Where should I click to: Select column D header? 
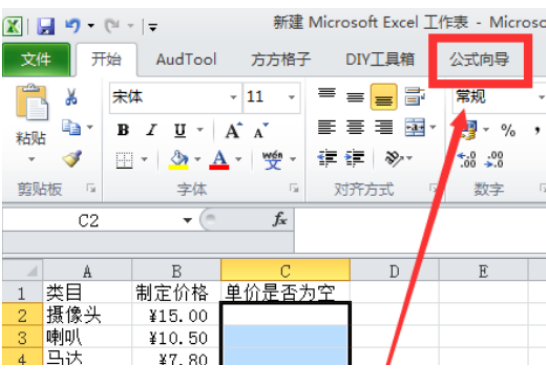pyautogui.click(x=395, y=271)
